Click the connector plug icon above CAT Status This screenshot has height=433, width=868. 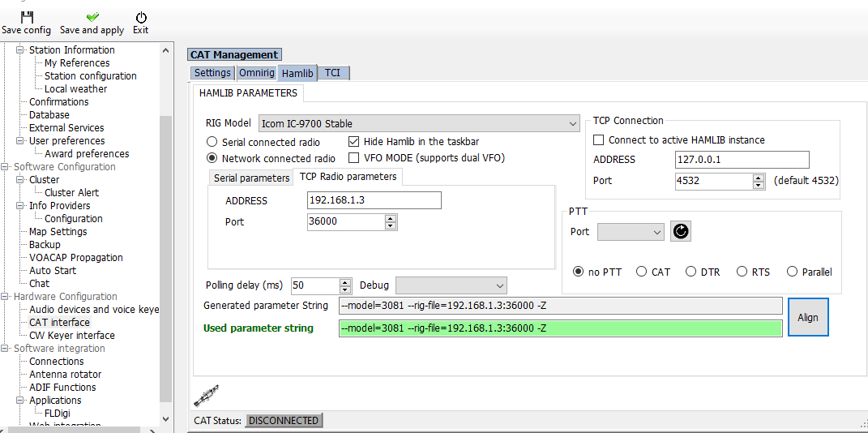[x=207, y=396]
